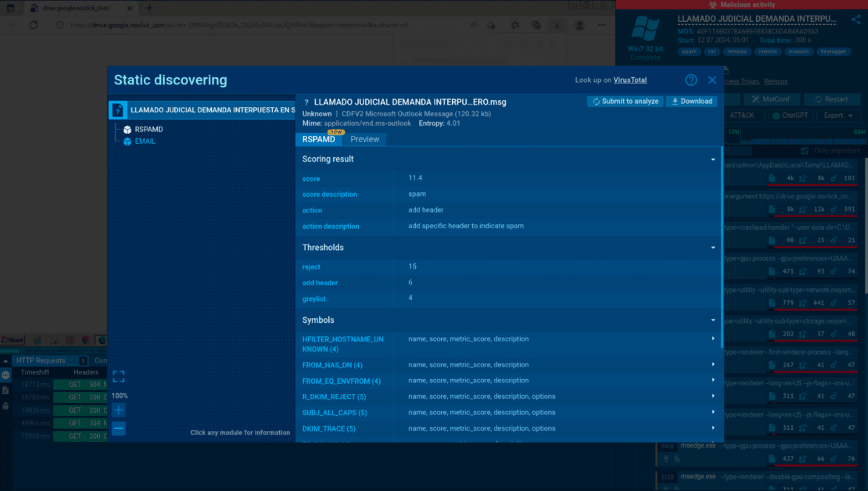This screenshot has height=491, width=868.
Task: Open the Edge three-dot settings menu
Action: click(x=602, y=25)
